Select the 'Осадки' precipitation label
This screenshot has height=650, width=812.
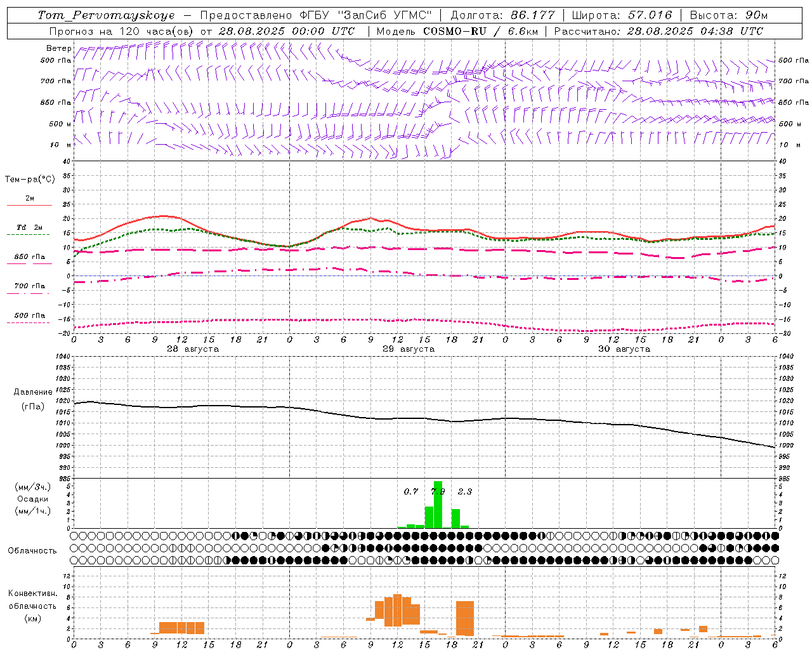coord(33,499)
